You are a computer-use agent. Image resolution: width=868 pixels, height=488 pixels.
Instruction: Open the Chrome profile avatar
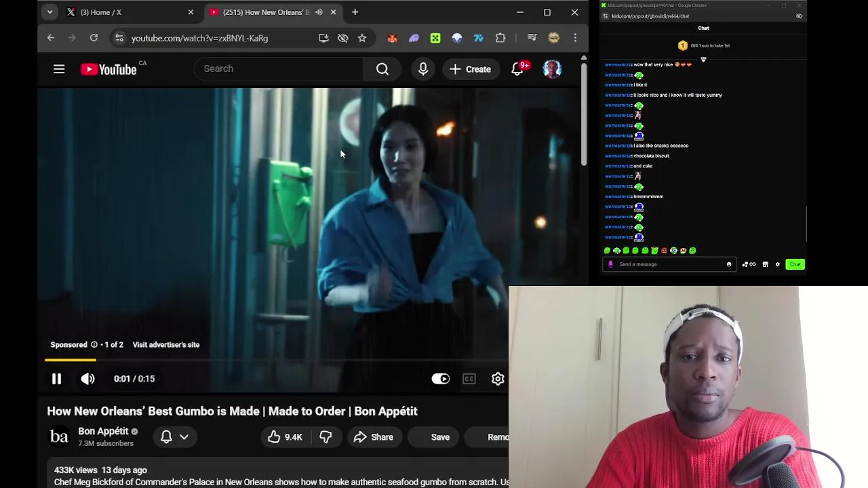[x=554, y=38]
